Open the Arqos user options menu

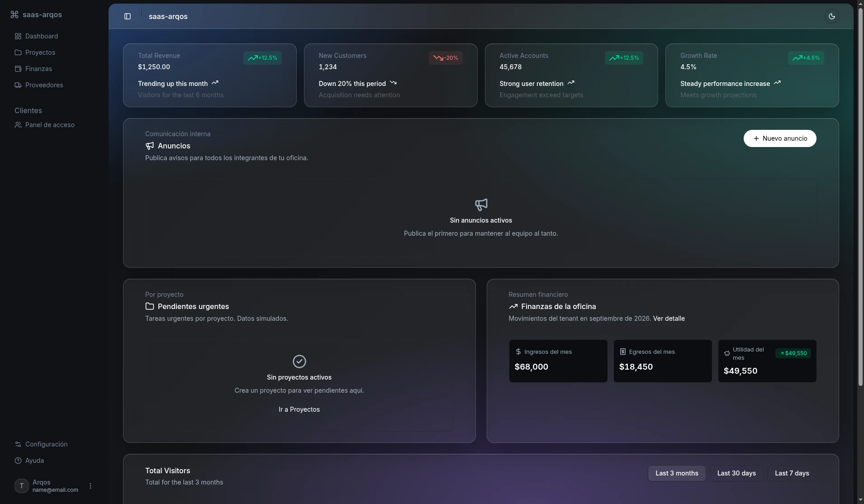click(x=90, y=486)
